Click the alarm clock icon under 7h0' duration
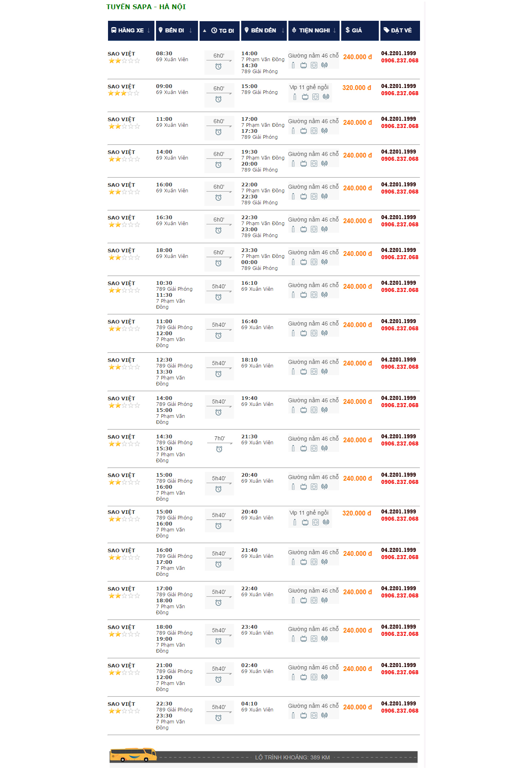Viewport: 532px width, 771px height. pos(219,449)
